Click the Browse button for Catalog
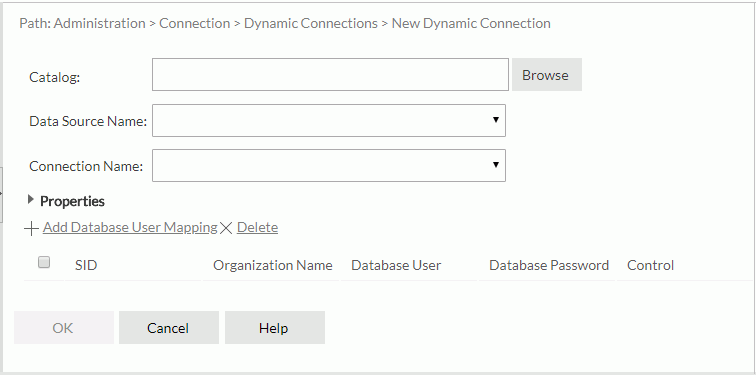This screenshot has width=756, height=375. [x=547, y=75]
